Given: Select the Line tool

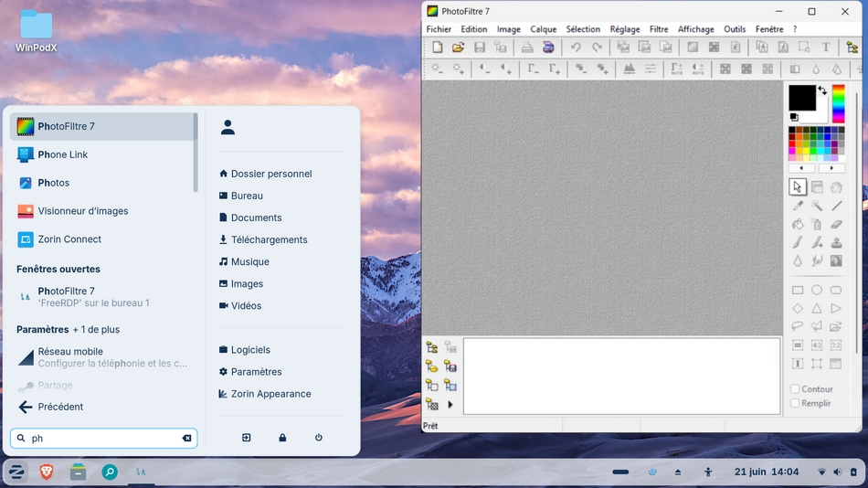Looking at the screenshot, I should point(836,206).
